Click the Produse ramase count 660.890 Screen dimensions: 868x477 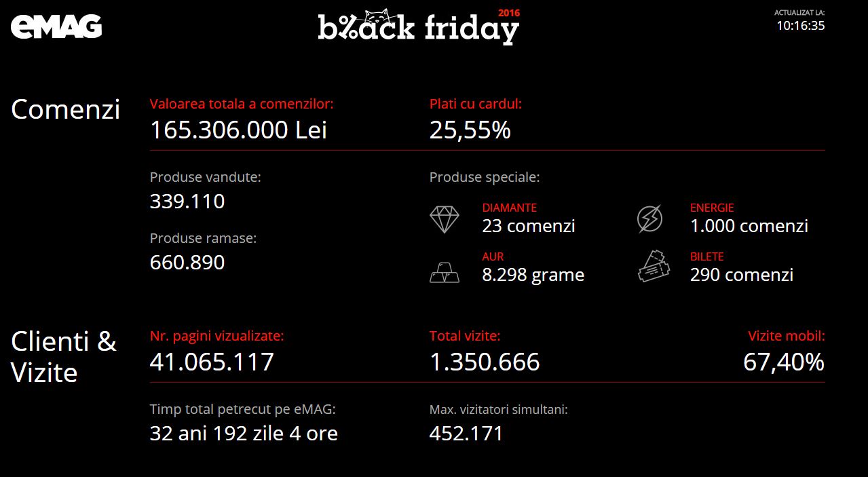pos(187,263)
